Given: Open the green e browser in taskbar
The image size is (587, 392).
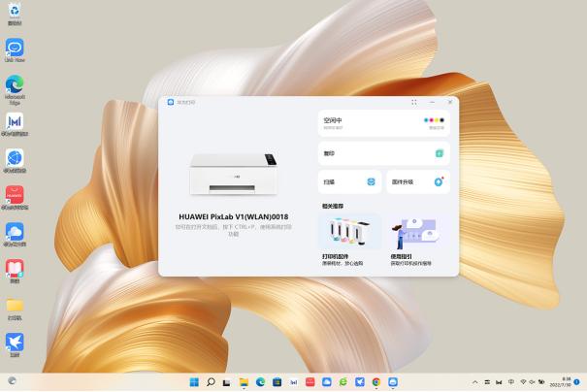Looking at the screenshot, I should point(342,382).
